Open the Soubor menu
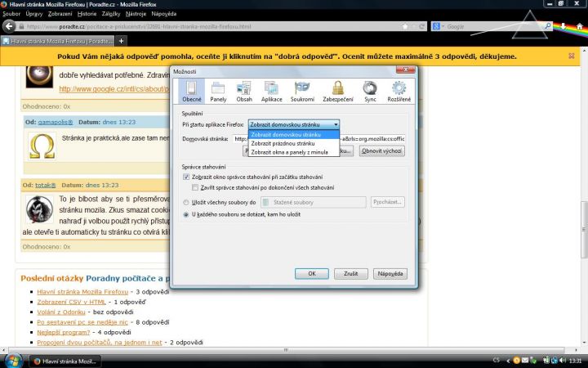This screenshot has width=588, height=368. [x=11, y=14]
